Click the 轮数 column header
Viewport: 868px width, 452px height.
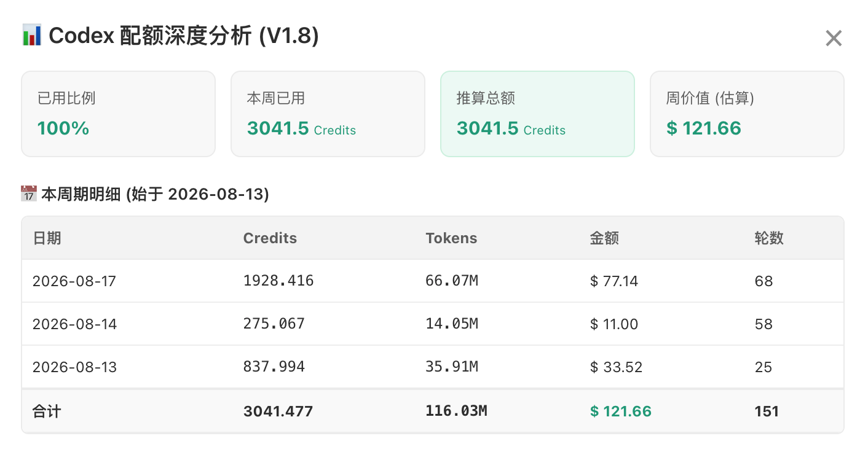click(769, 238)
